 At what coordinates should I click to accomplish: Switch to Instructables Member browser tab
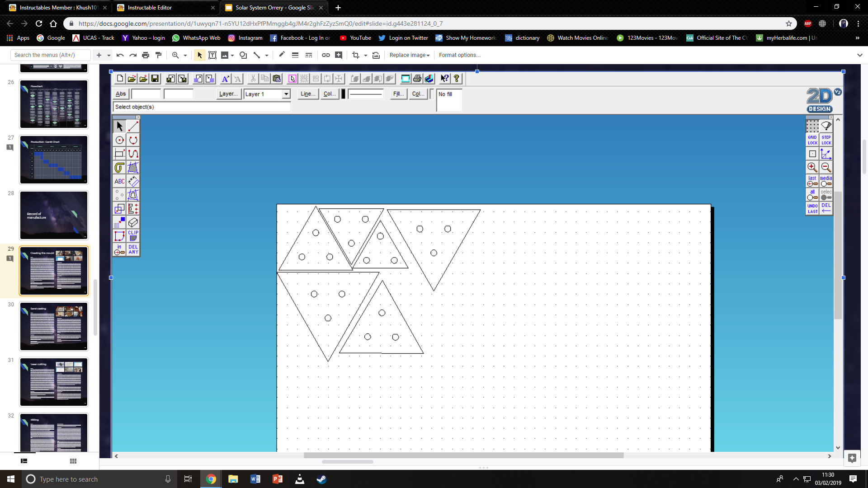tap(57, 8)
